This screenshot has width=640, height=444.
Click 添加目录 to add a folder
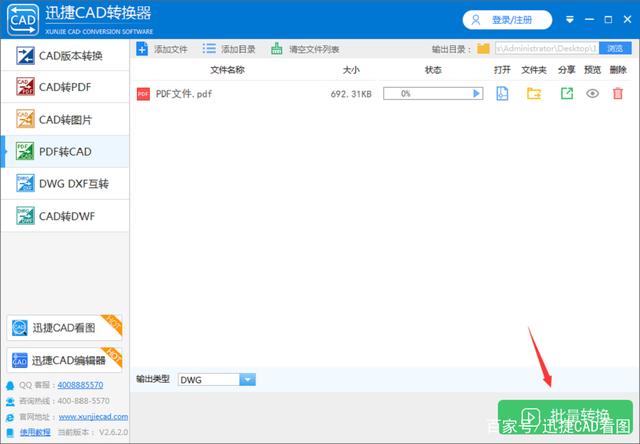pyautogui.click(x=229, y=49)
